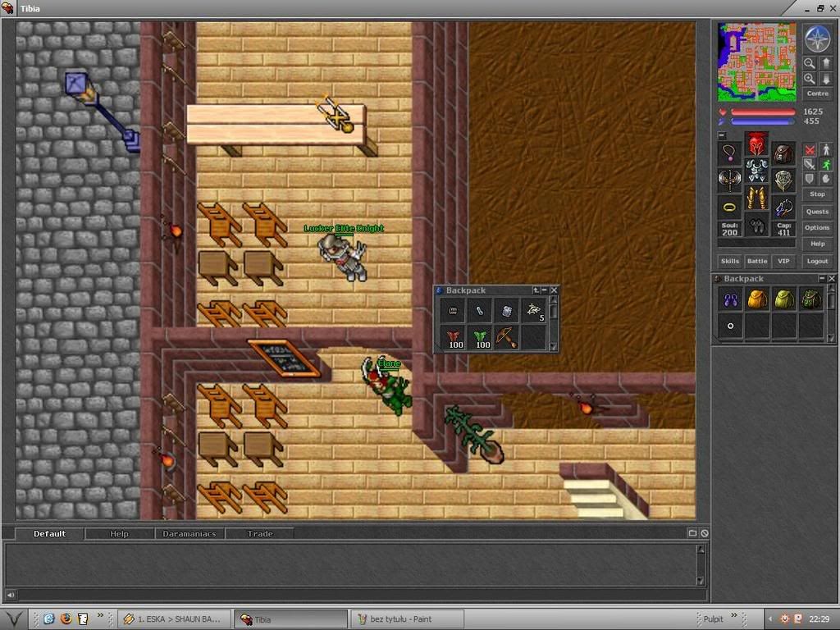Select the plate armor slot
The height and width of the screenshot is (630, 840).
(x=756, y=171)
